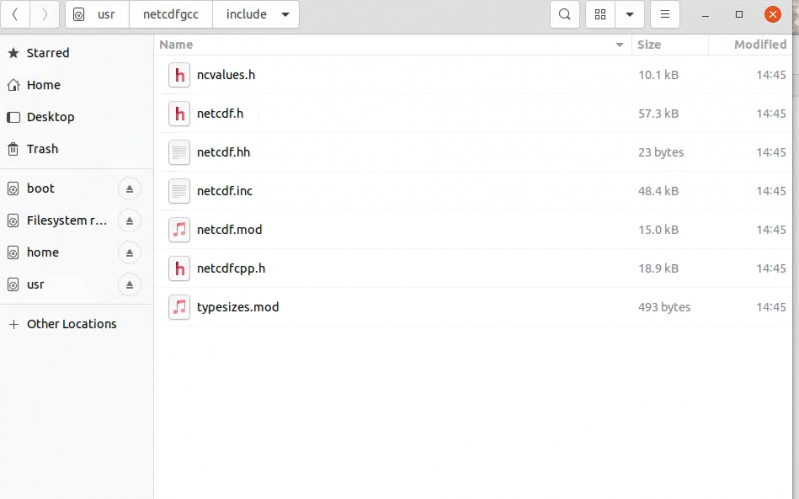Eject the usr volume
This screenshot has height=499, width=799.
[x=130, y=285]
